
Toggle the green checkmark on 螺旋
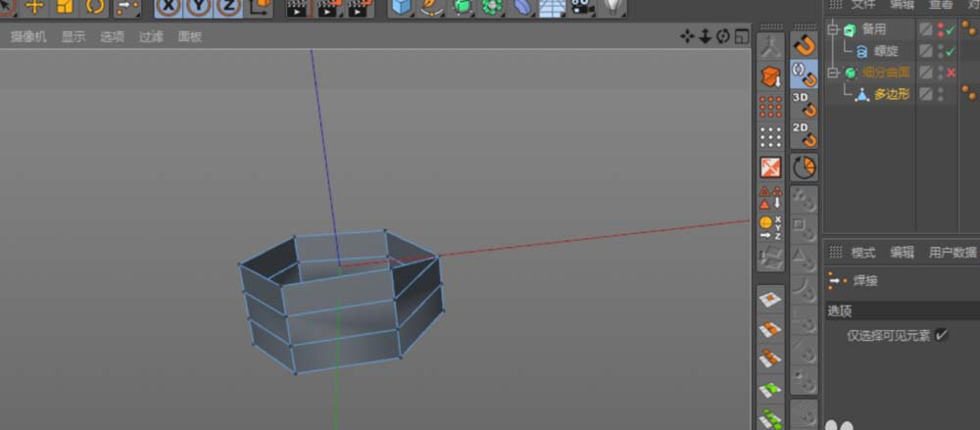(x=951, y=51)
